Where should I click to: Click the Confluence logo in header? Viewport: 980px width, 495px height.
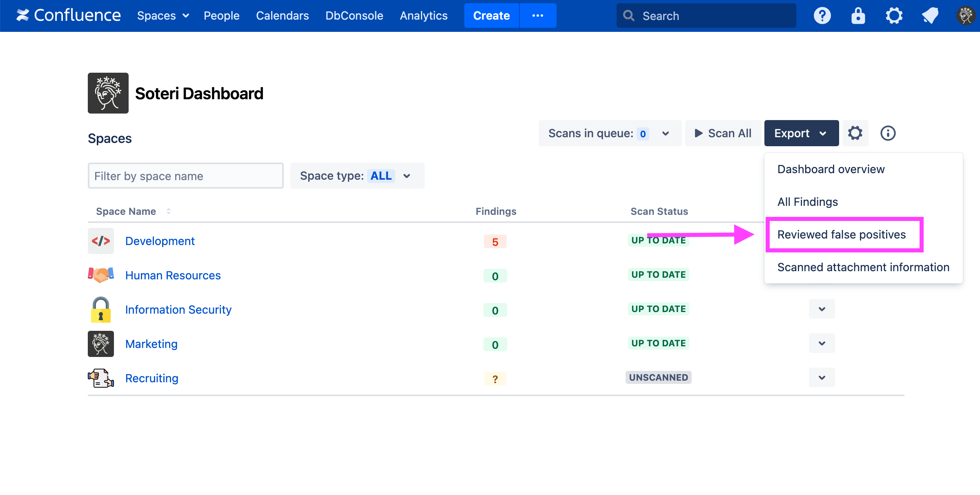[x=68, y=16]
